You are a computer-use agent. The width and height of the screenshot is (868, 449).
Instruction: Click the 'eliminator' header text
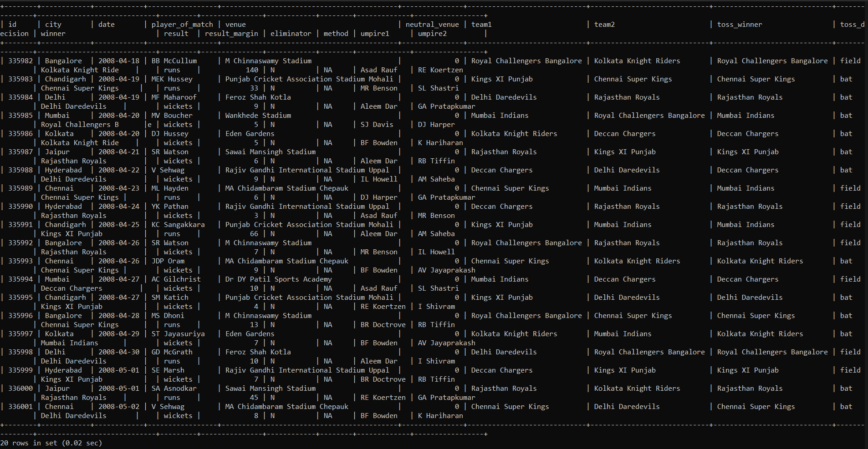pos(291,34)
